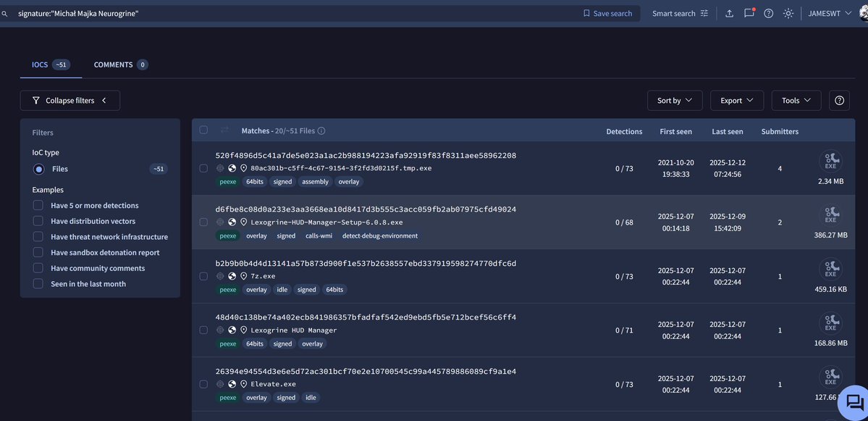Click the 'detect-debug-environment' tag
Viewport: 868px width, 421px height.
click(380, 236)
